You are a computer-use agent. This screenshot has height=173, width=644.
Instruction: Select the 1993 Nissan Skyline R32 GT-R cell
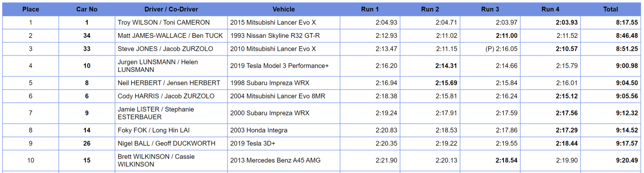(x=284, y=35)
